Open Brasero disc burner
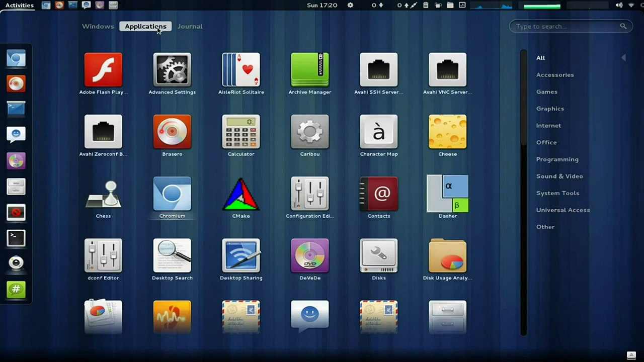This screenshot has height=362, width=644. click(x=172, y=136)
